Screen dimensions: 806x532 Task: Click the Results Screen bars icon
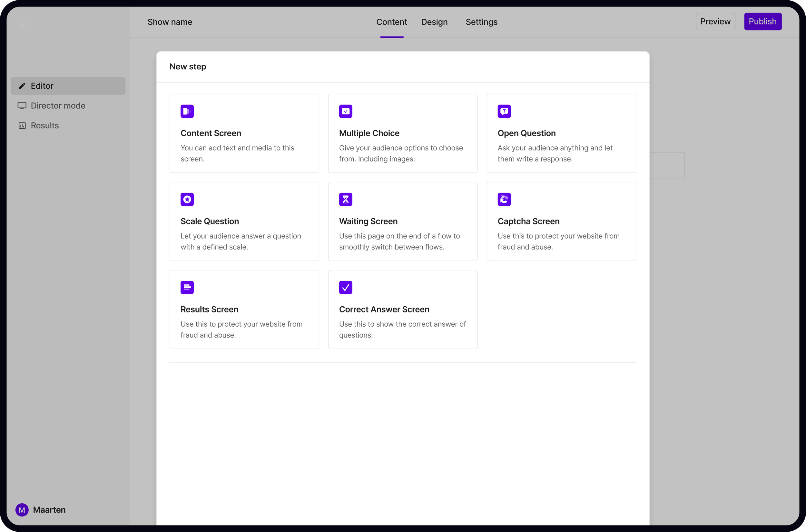pyautogui.click(x=187, y=287)
